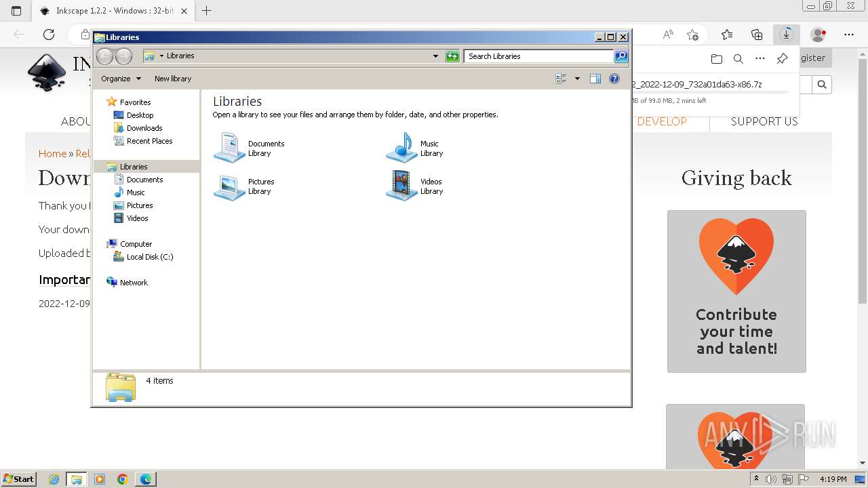868x488 pixels.
Task: Click the breadcrumb arrow before Libraries
Action: point(161,56)
